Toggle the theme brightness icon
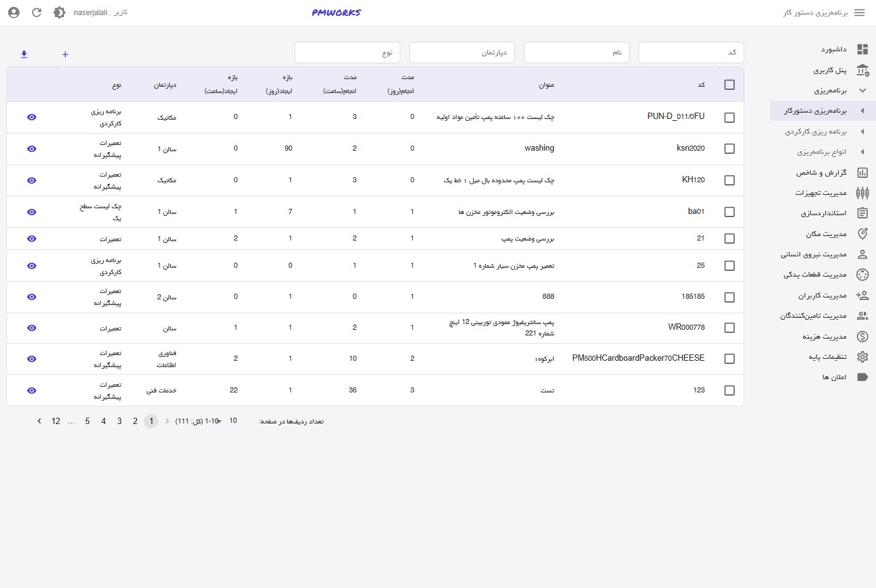 [59, 13]
